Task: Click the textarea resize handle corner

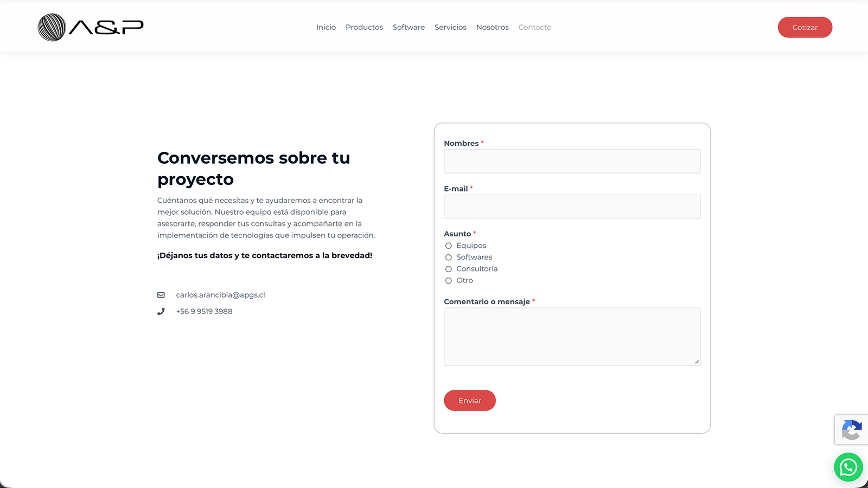Action: (697, 362)
